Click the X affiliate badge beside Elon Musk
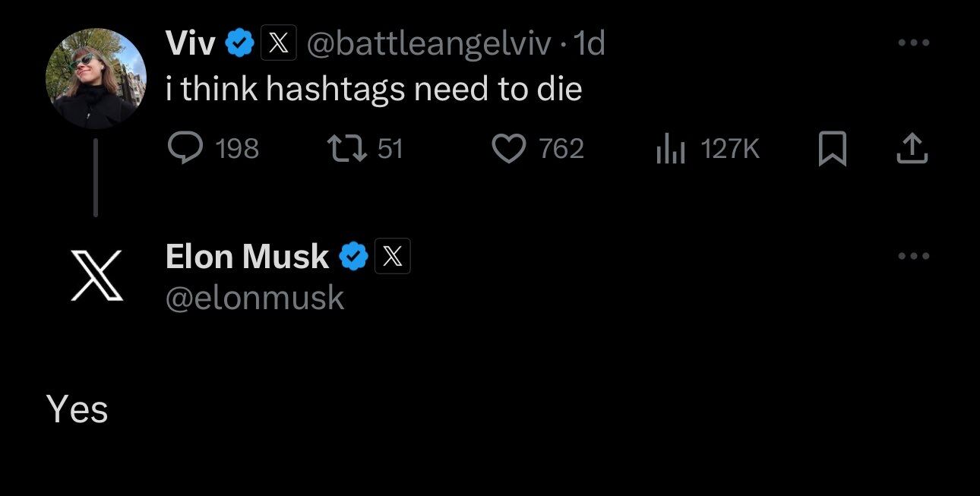Screen dimensions: 980x496 tap(393, 257)
